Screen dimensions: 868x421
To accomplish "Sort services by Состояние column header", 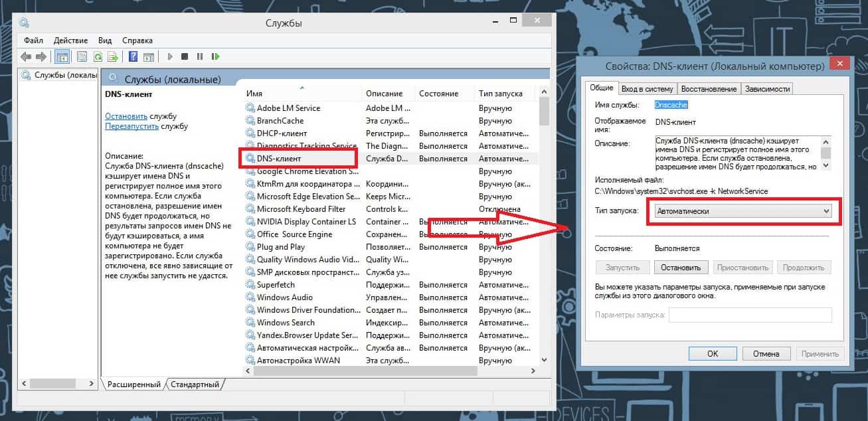I will [x=438, y=94].
